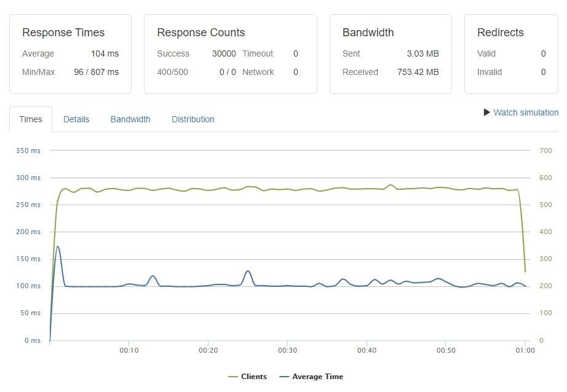567x392 pixels.
Task: Toggle the Clients series in legend
Action: point(254,377)
